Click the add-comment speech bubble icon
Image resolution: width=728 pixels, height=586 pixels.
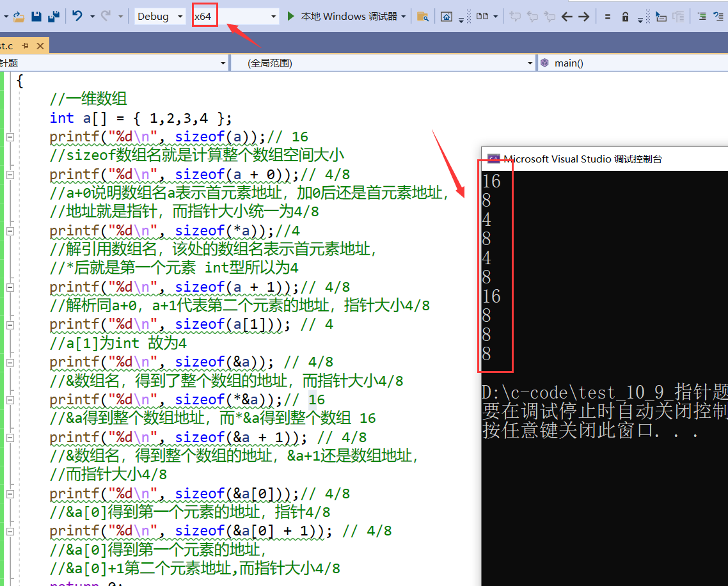(515, 17)
